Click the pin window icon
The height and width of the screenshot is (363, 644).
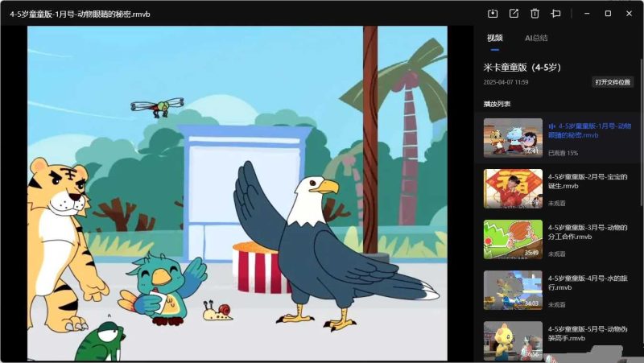555,14
